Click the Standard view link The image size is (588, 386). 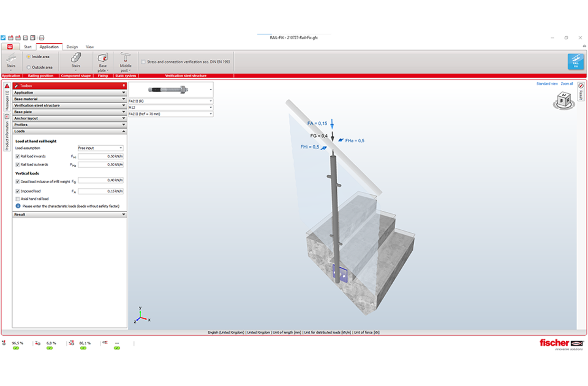547,84
